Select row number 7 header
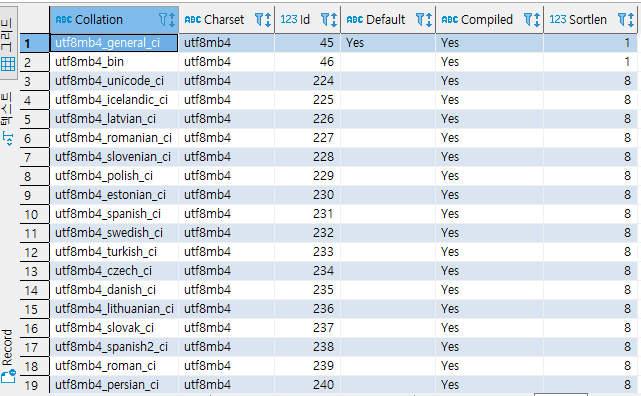 pyautogui.click(x=35, y=157)
